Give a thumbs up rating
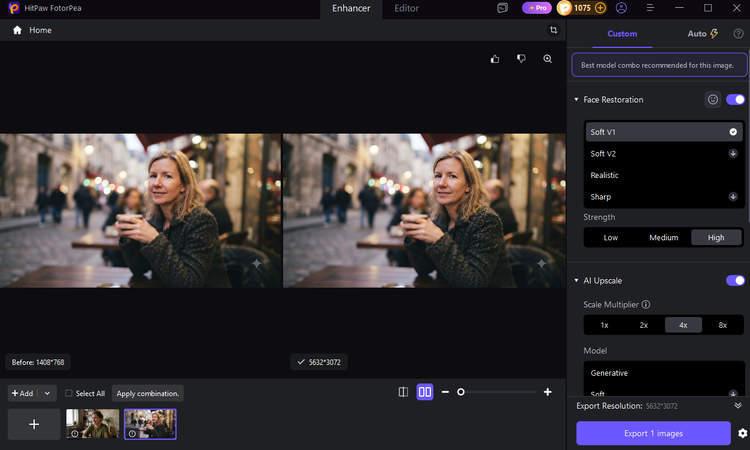750x450 pixels. 495,59
